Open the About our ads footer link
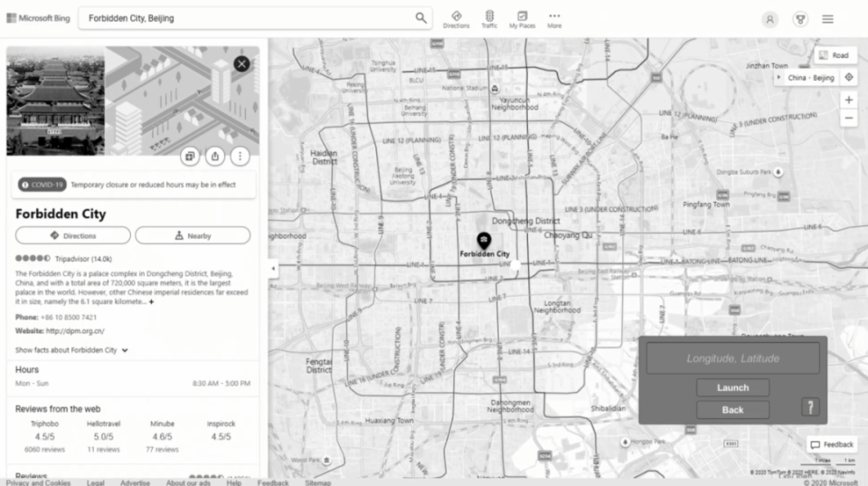The width and height of the screenshot is (868, 486). 188,482
